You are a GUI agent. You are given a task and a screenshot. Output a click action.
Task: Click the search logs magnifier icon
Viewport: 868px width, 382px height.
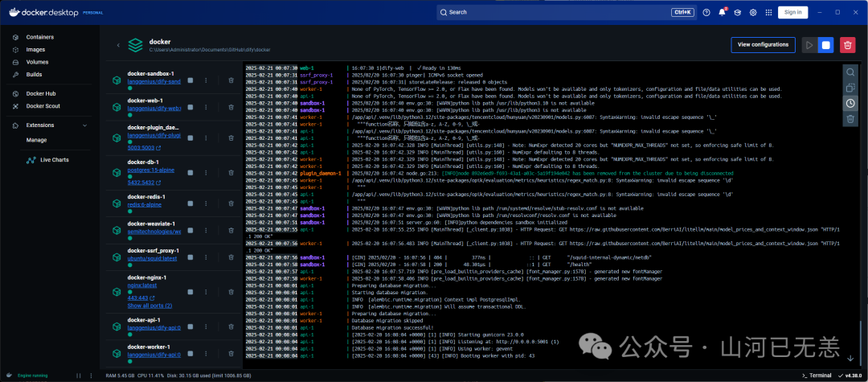coord(850,72)
